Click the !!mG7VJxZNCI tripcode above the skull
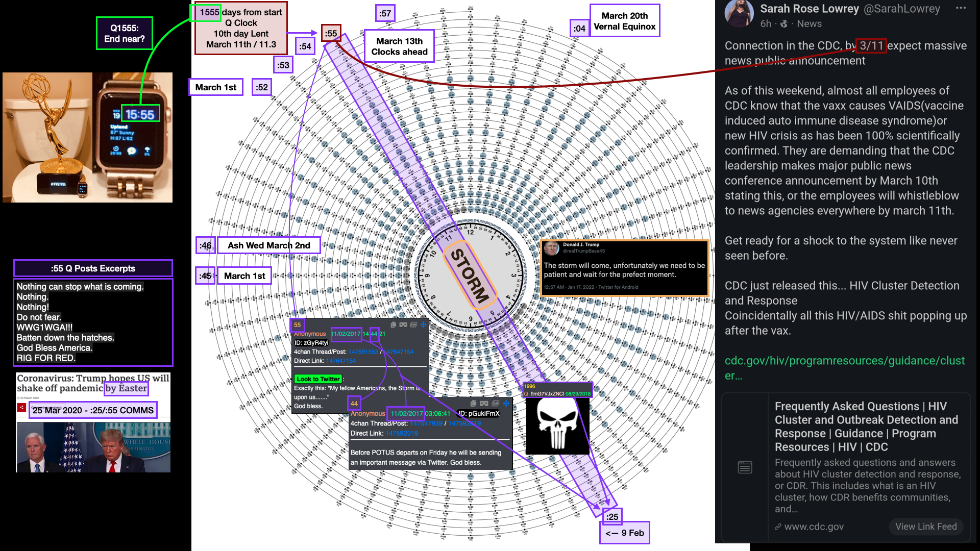Screen dimensions: 980x551 tap(547, 393)
